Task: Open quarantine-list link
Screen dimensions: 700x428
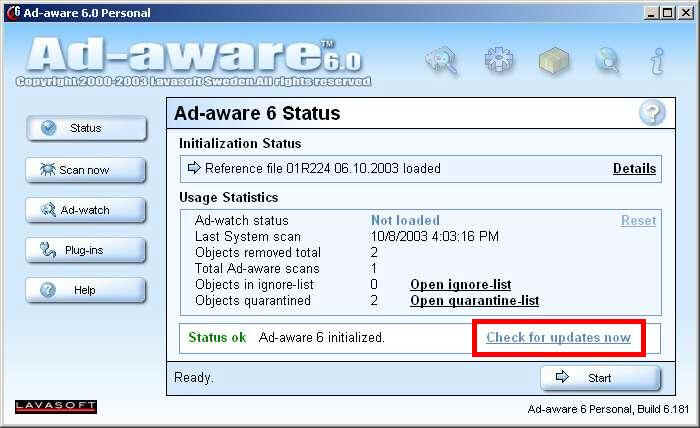Action: pos(475,301)
